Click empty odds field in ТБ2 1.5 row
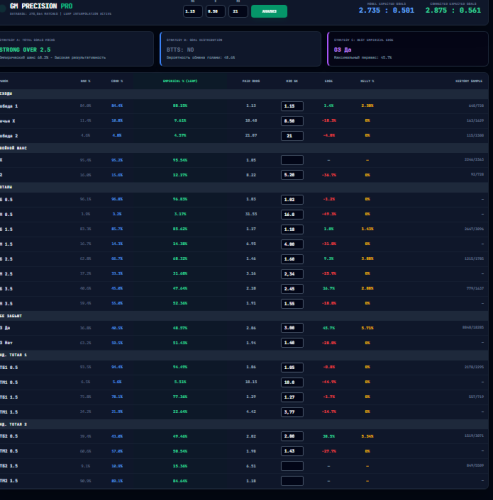 [292, 466]
